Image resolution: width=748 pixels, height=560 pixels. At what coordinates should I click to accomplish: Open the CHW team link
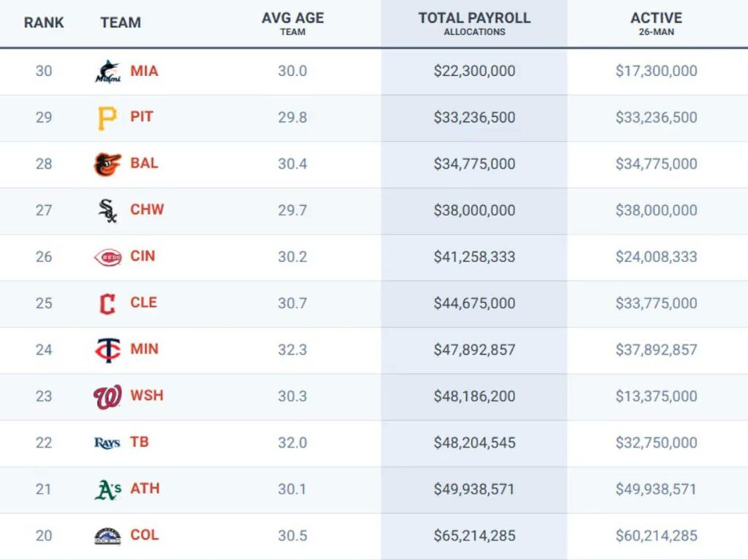pos(147,210)
